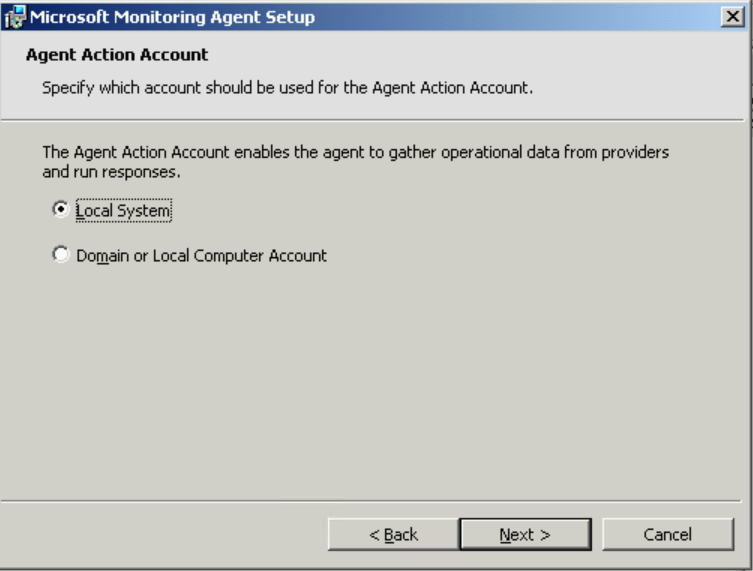Choose Domain or Local Computer Account radio option
The image size is (753, 571).
click(x=61, y=255)
